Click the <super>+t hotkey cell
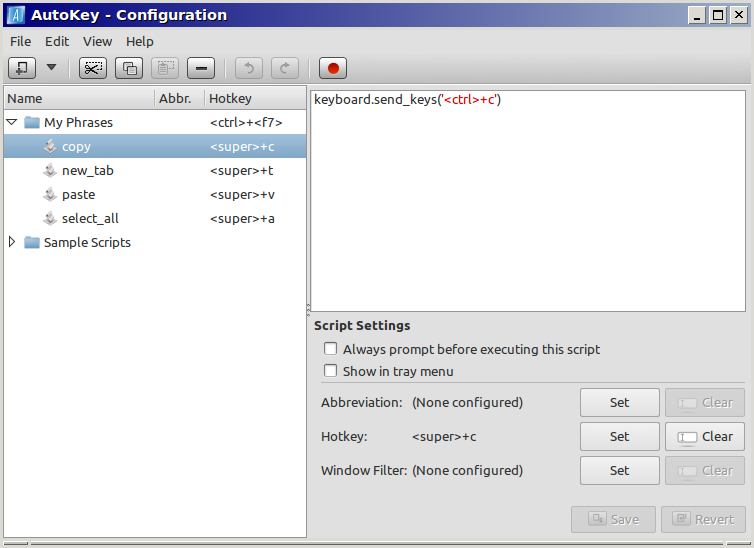Image resolution: width=754 pixels, height=548 pixels. (x=242, y=171)
